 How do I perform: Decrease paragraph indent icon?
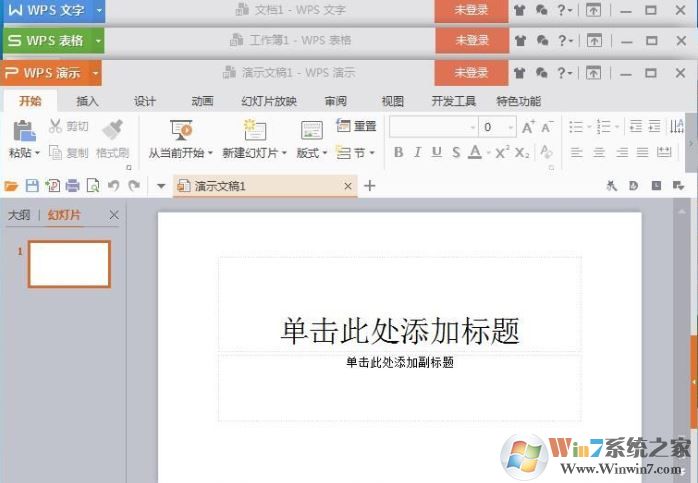coord(636,126)
